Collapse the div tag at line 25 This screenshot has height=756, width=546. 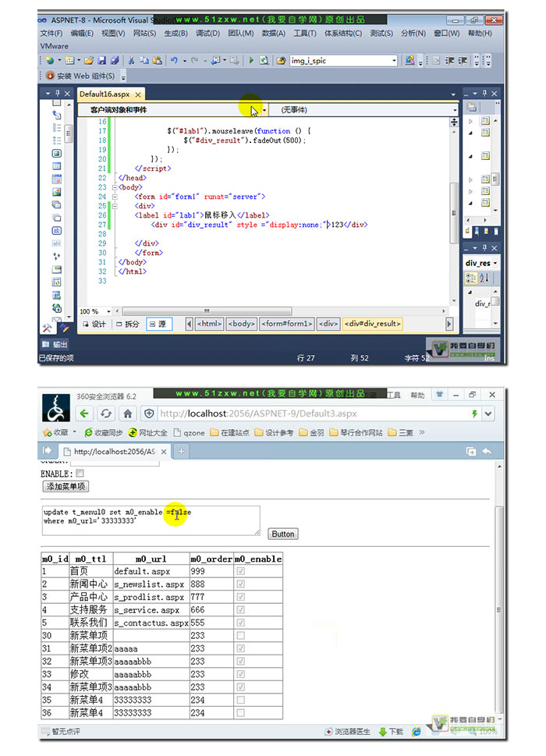(115, 206)
